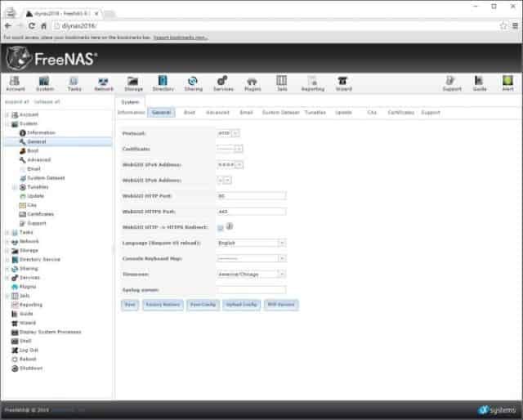Go back with the browser back arrow
523x420 pixels.
tap(8, 25)
